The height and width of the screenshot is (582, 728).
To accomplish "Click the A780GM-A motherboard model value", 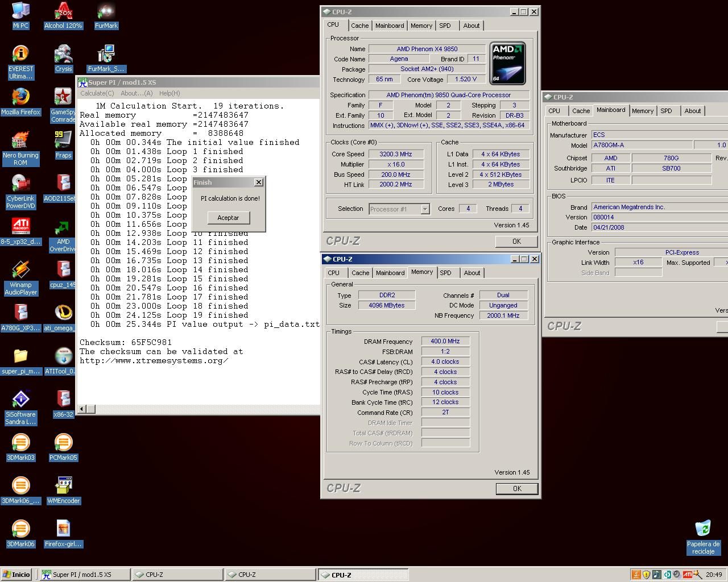I will [642, 145].
